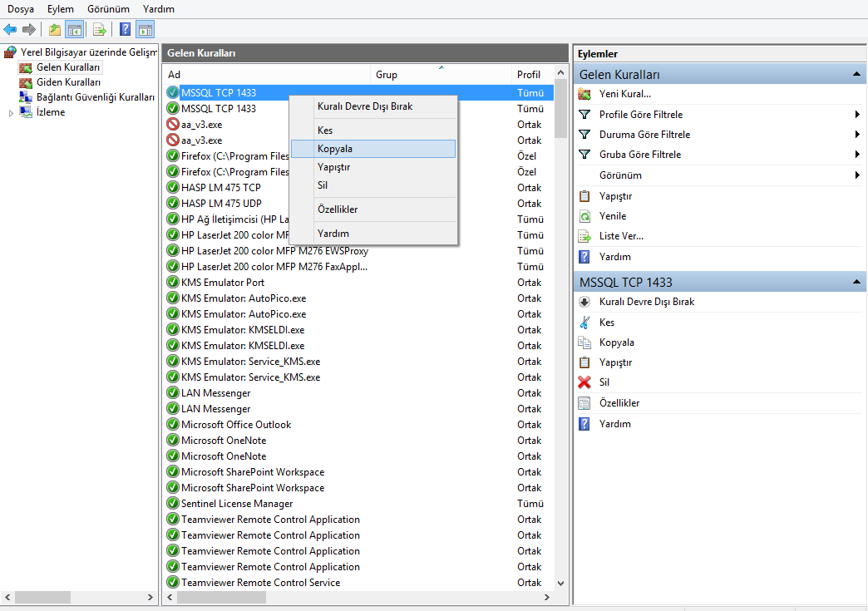This screenshot has height=611, width=868.
Task: Select Kopyala from the context menu
Action: [x=335, y=149]
